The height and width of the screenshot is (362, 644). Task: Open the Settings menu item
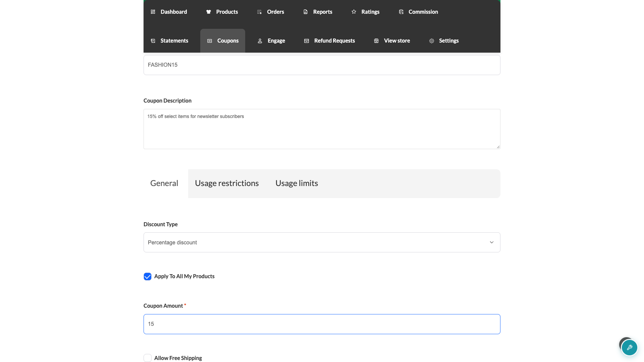click(x=444, y=41)
